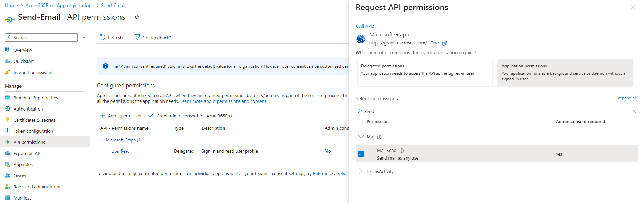Open the Microsoft Graph Docs link
This screenshot has height=203, width=644.
tap(438, 43)
